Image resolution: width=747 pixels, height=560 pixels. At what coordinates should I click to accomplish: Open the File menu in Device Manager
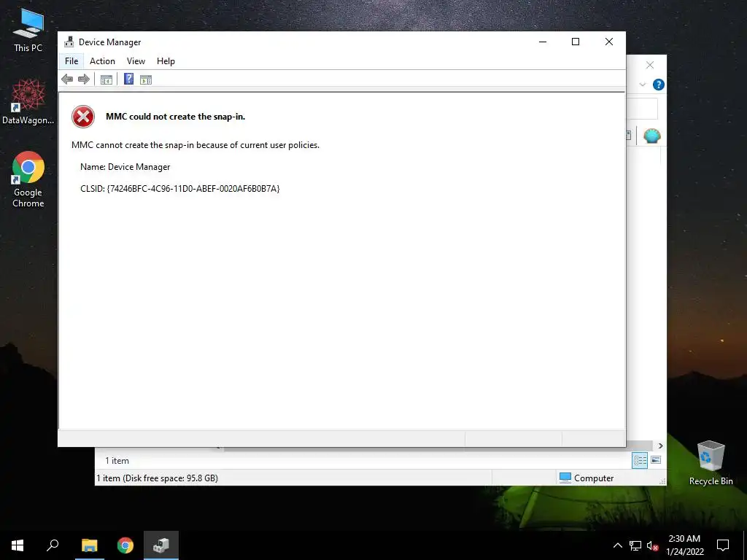(x=71, y=61)
